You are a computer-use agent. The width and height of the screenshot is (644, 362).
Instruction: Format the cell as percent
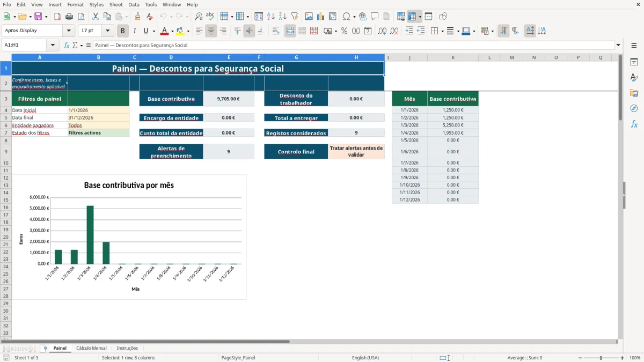point(345,31)
